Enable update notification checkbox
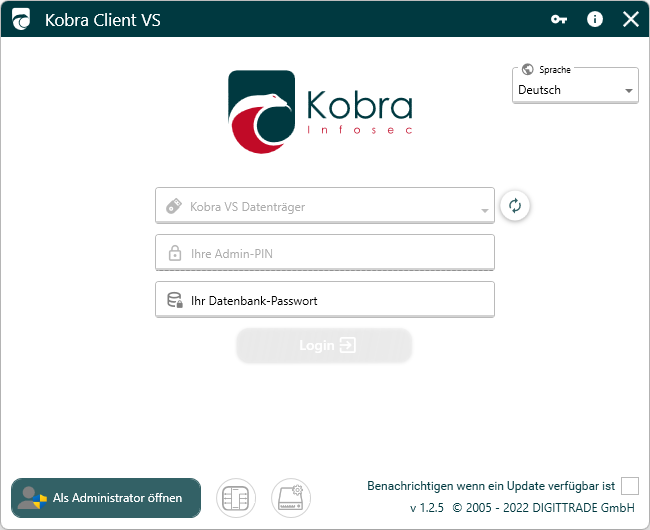This screenshot has width=650, height=530. 629,486
